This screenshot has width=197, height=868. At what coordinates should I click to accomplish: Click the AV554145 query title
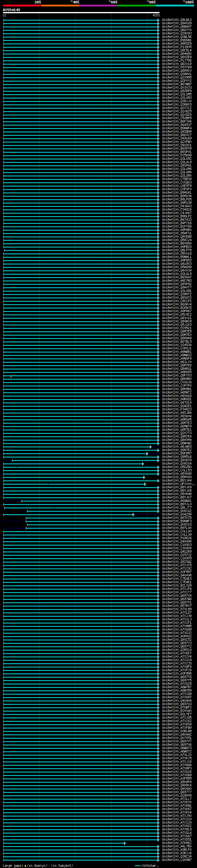click(11, 10)
